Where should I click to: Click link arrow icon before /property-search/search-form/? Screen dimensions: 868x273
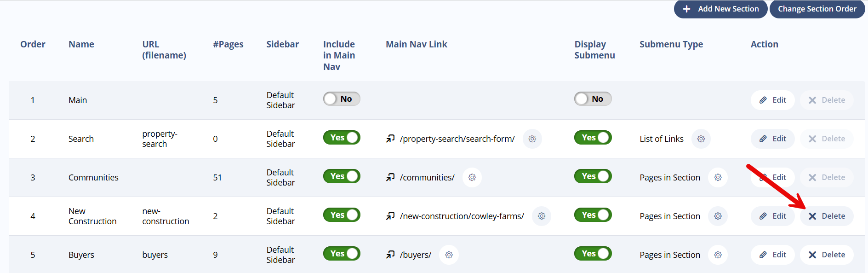[390, 139]
